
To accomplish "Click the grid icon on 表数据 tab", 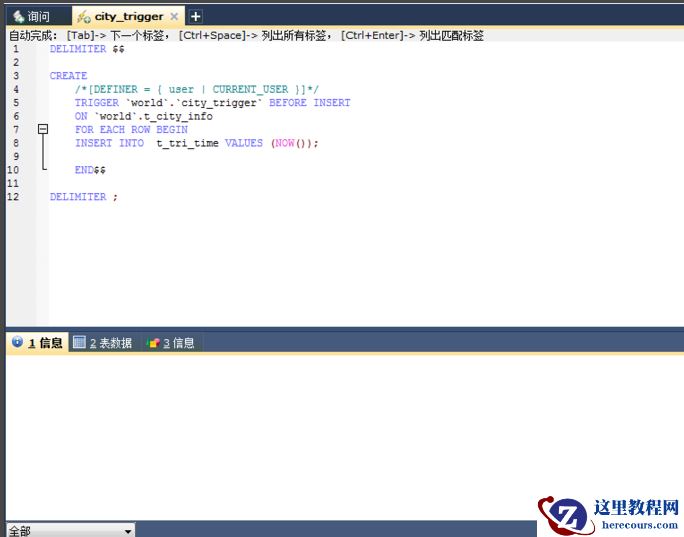I will 79,342.
